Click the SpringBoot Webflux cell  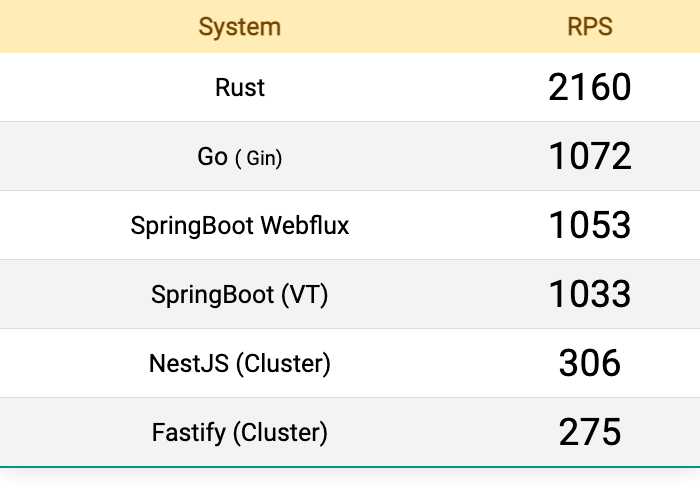[x=240, y=225]
